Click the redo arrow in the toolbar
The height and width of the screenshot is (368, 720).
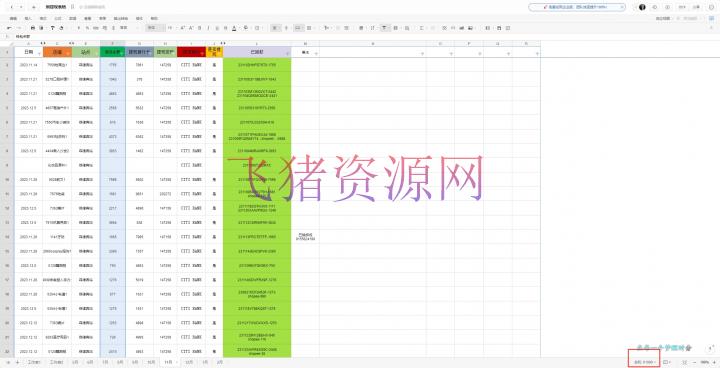tap(20, 28)
